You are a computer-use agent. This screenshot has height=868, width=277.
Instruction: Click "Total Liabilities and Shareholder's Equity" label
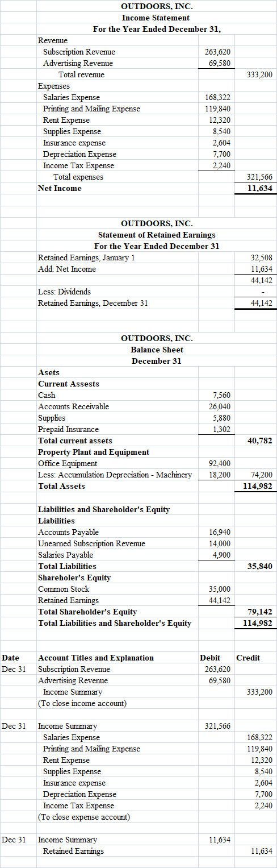point(115,623)
